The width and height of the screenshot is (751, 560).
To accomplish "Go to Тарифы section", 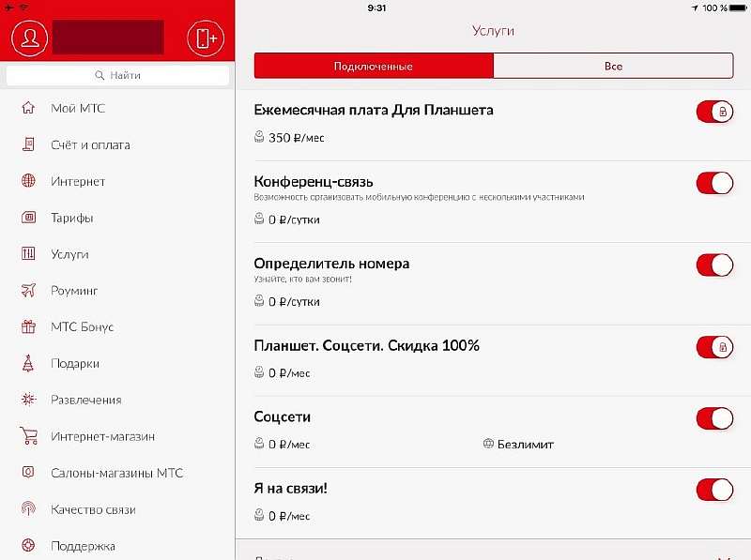I will (x=72, y=218).
